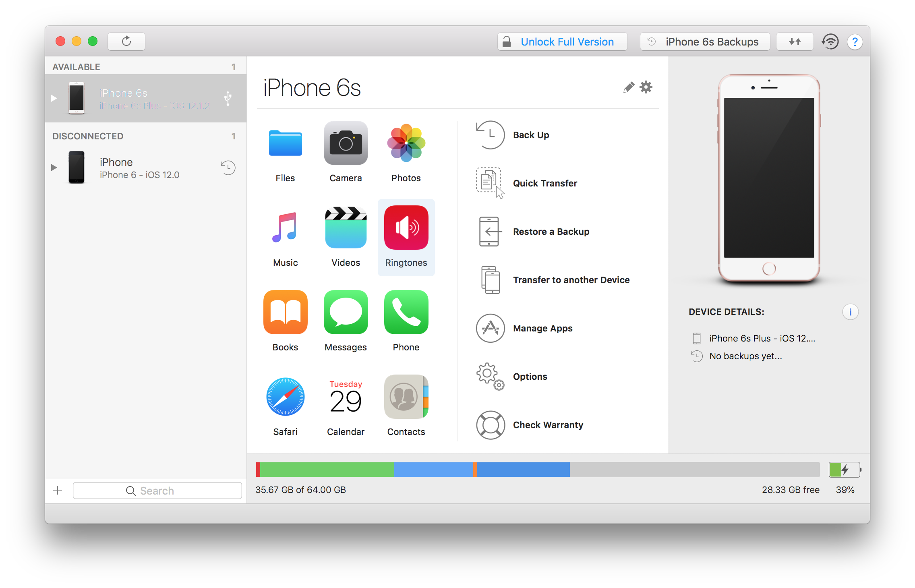Click '28.33 GB free' label

pyautogui.click(x=791, y=489)
